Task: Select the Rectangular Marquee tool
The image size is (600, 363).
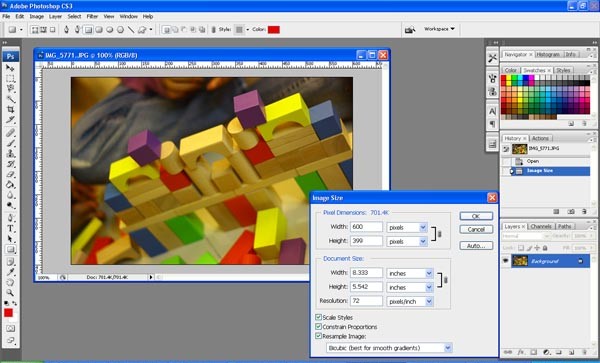Action: [10, 79]
